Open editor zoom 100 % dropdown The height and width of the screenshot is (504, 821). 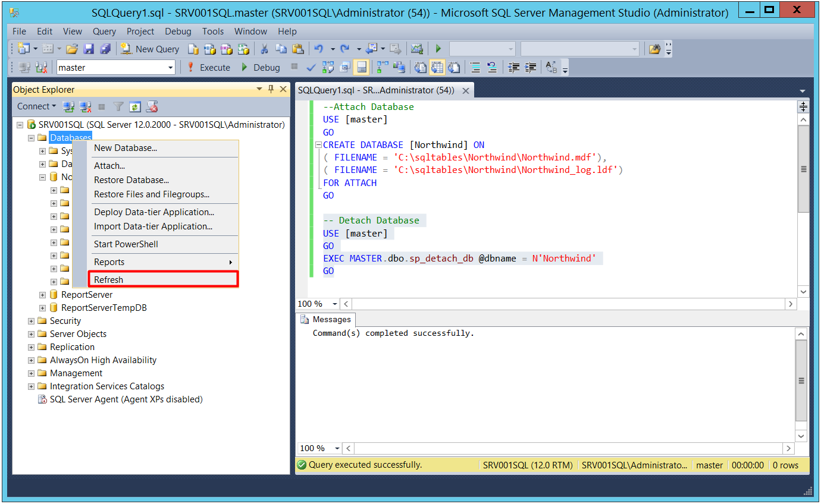point(334,304)
